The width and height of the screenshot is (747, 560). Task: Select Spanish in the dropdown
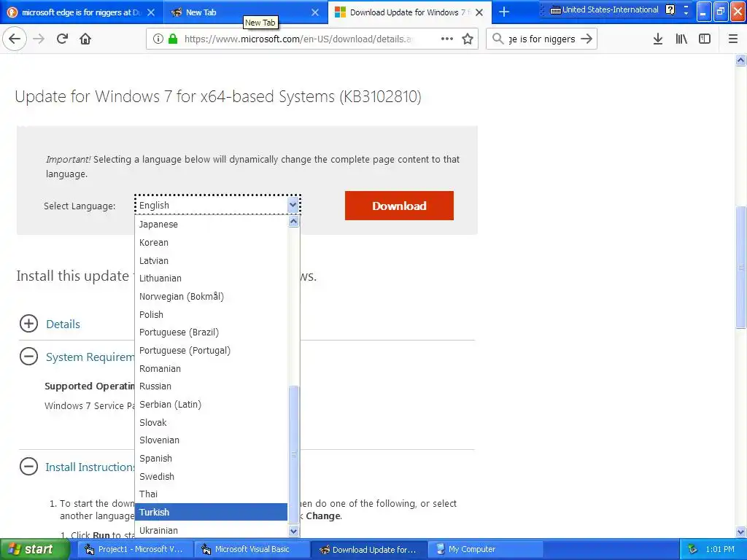pyautogui.click(x=211, y=458)
